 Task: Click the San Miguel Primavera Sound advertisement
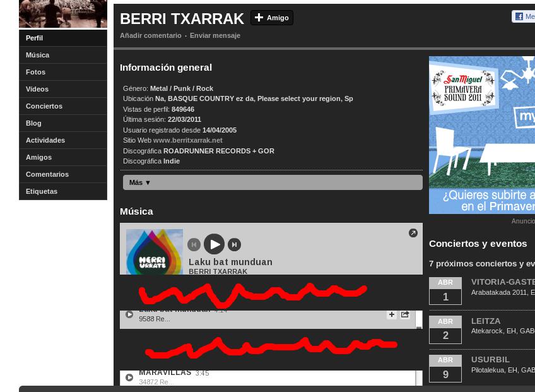[x=482, y=135]
